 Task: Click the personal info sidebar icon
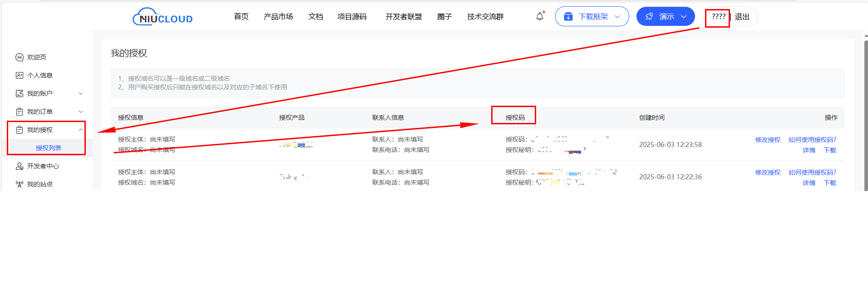pos(20,75)
